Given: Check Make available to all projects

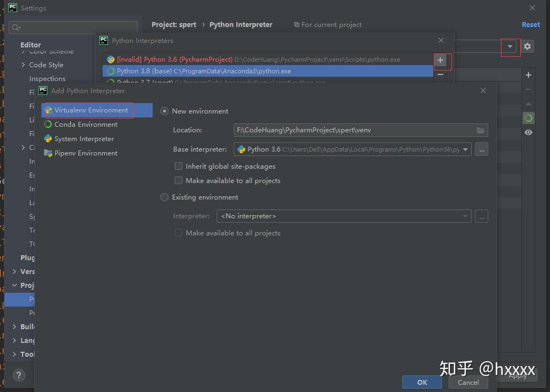Looking at the screenshot, I should tap(179, 180).
